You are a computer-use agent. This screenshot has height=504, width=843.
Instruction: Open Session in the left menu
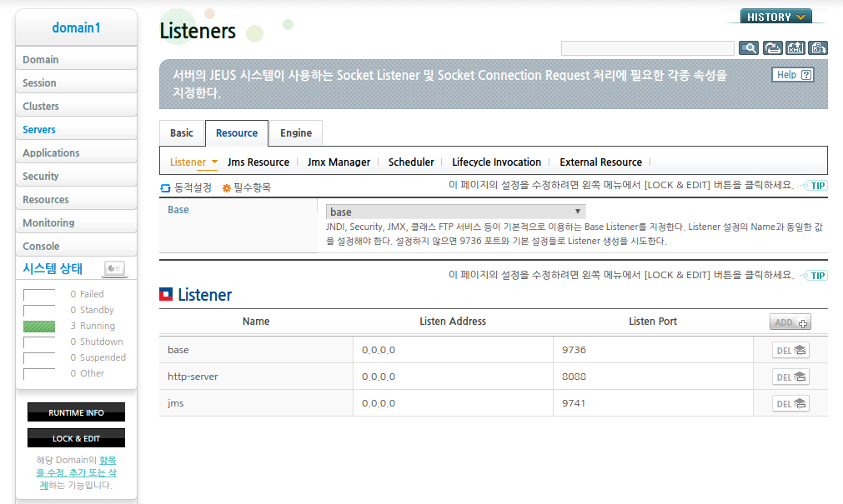coord(77,82)
